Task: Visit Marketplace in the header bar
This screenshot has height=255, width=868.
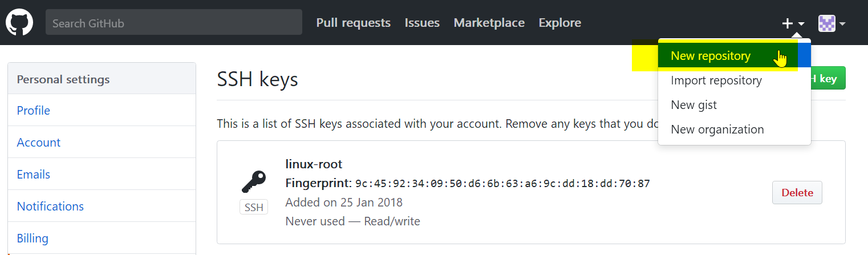Action: coord(489,23)
